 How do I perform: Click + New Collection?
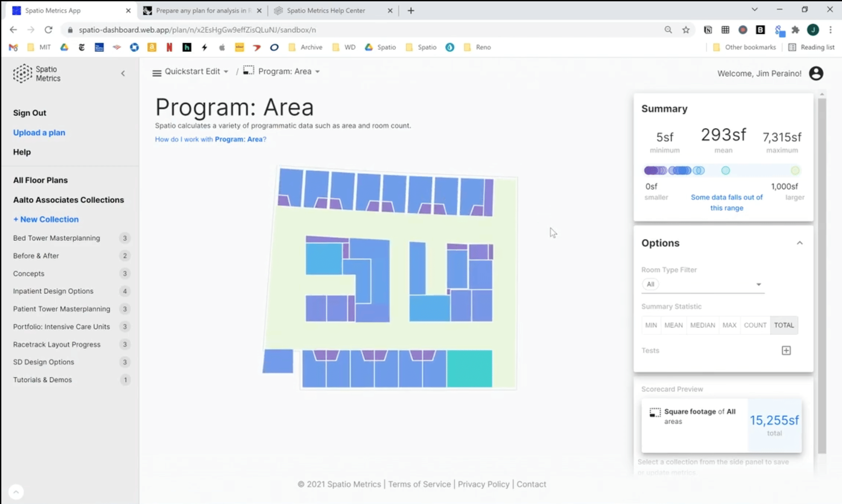coord(46,219)
